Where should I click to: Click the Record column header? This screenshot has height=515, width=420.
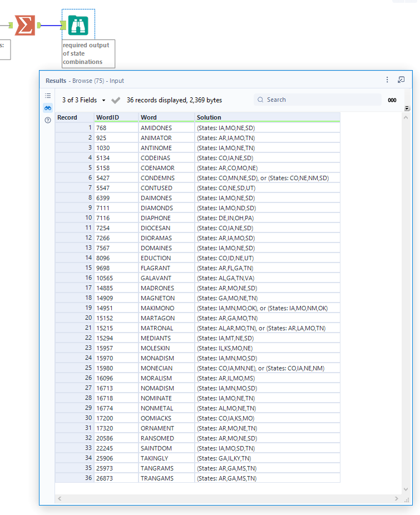point(75,117)
